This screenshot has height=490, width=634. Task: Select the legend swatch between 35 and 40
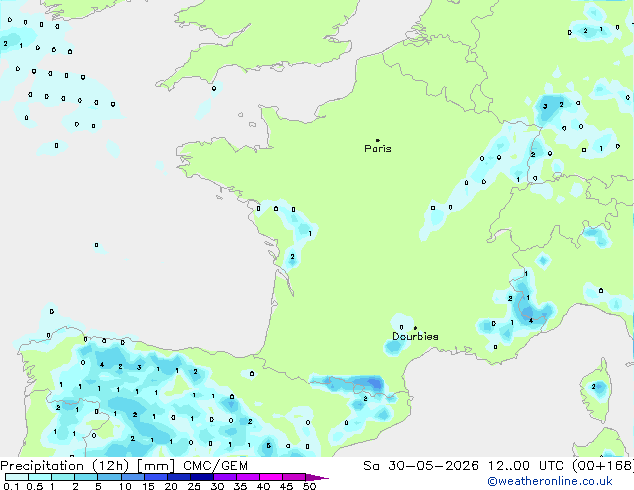[x=248, y=477]
